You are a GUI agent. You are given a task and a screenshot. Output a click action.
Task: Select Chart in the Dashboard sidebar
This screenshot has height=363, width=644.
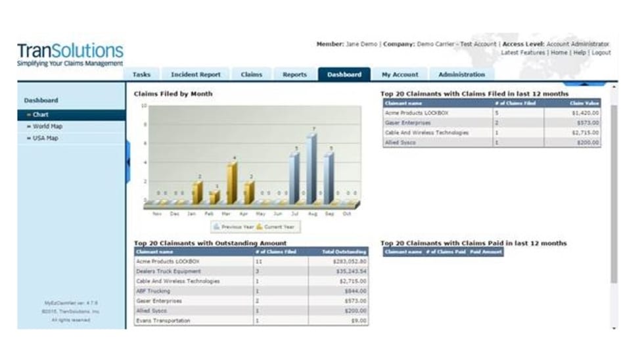pyautogui.click(x=72, y=114)
